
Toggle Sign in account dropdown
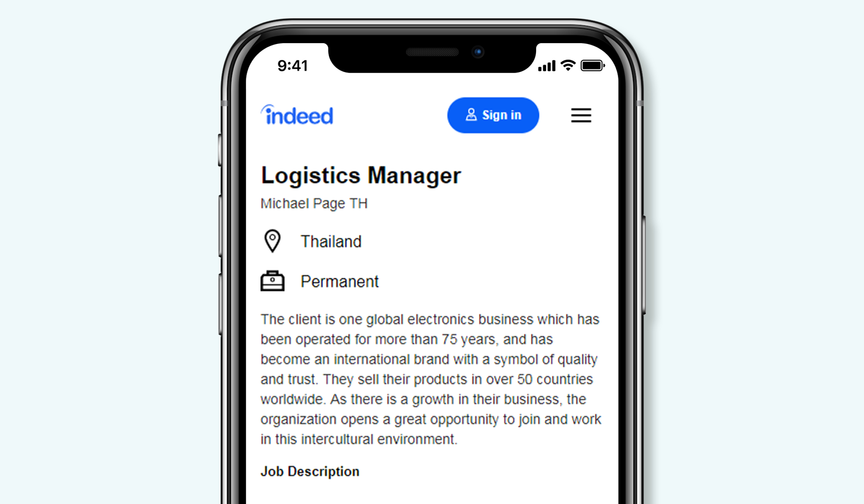492,115
